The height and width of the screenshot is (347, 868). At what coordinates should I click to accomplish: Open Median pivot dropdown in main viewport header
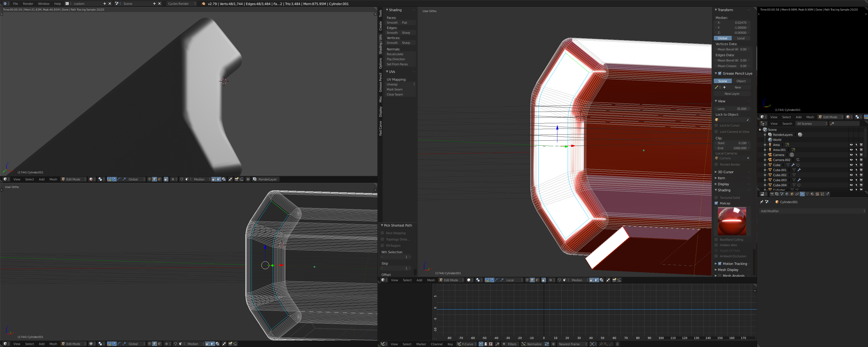tap(580, 280)
